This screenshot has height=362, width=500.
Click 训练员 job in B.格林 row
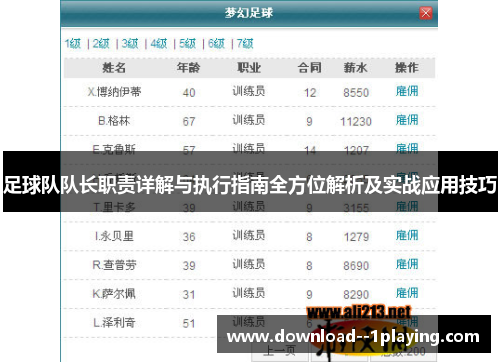(x=249, y=120)
